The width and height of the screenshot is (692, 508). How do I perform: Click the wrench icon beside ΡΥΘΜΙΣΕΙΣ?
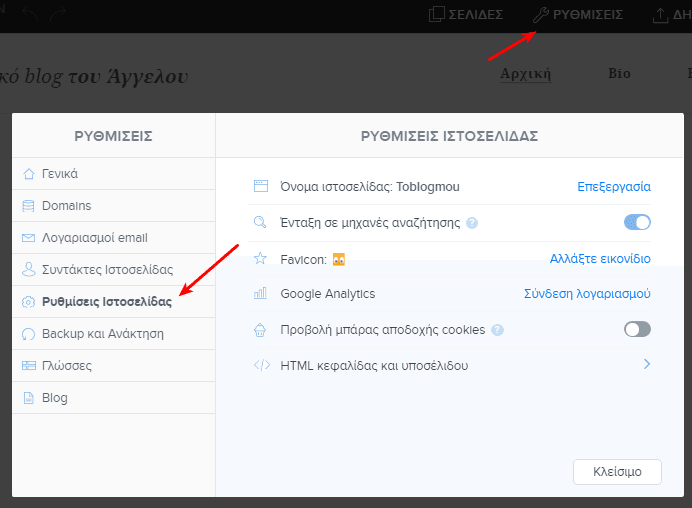point(541,15)
